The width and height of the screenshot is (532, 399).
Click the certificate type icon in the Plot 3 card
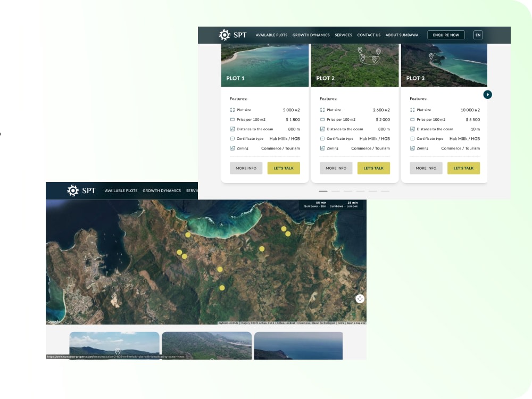pyautogui.click(x=412, y=138)
